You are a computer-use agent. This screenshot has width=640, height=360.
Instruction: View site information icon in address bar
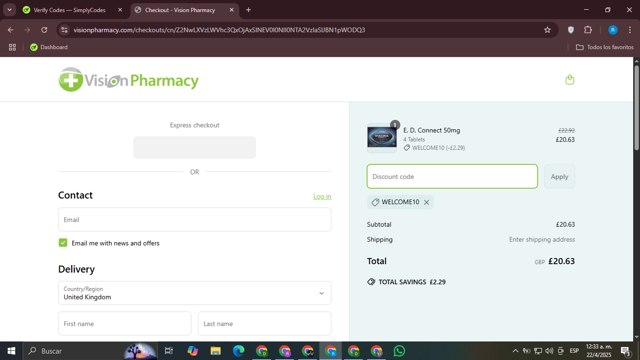64,30
